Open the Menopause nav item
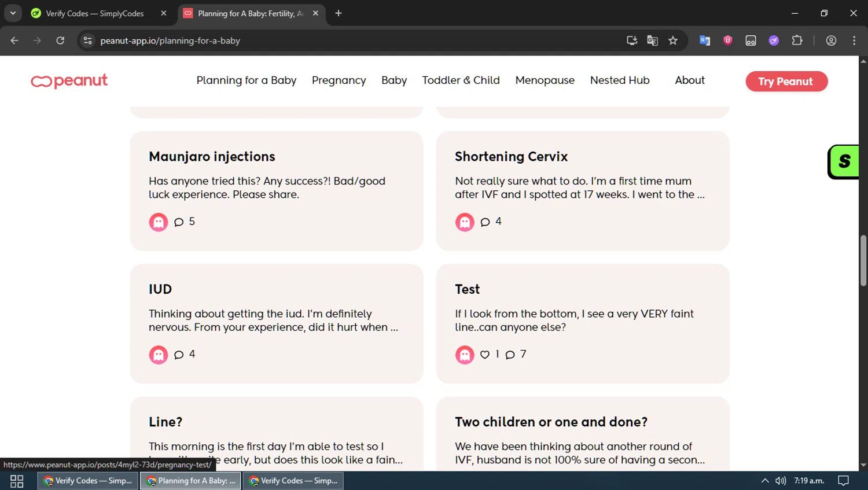868x490 pixels. (x=545, y=80)
